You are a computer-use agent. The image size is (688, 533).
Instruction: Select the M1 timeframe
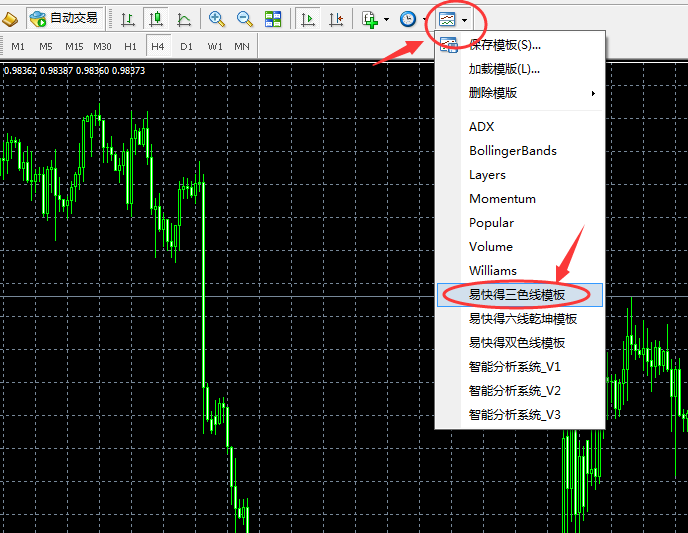pyautogui.click(x=18, y=47)
